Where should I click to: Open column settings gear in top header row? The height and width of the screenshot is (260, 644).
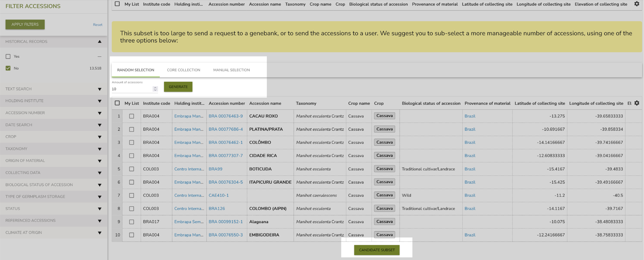[637, 4]
